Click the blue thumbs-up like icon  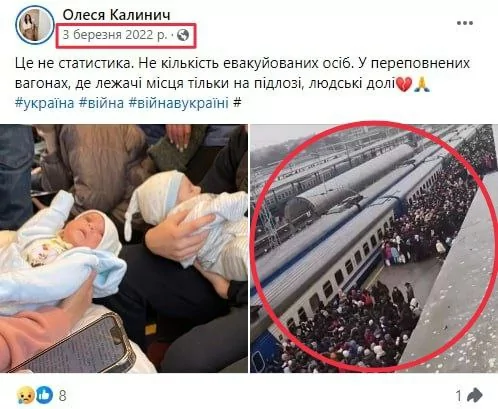click(44, 395)
